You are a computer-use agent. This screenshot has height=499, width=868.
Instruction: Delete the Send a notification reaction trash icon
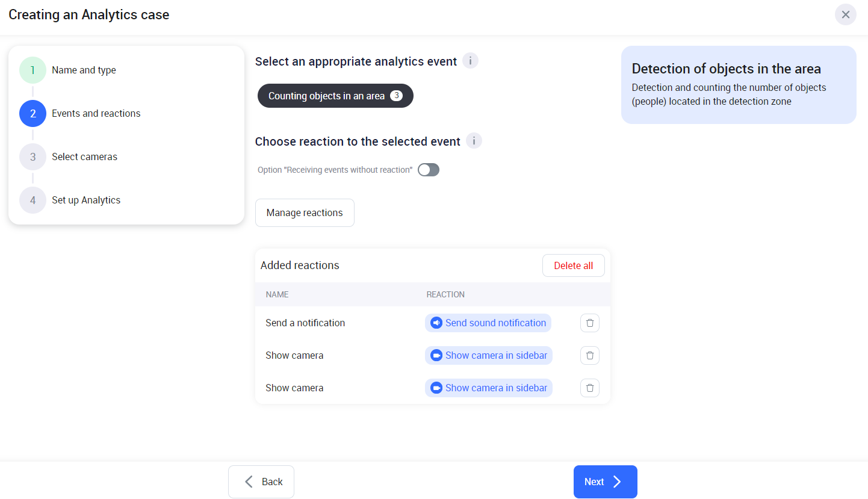click(x=589, y=323)
